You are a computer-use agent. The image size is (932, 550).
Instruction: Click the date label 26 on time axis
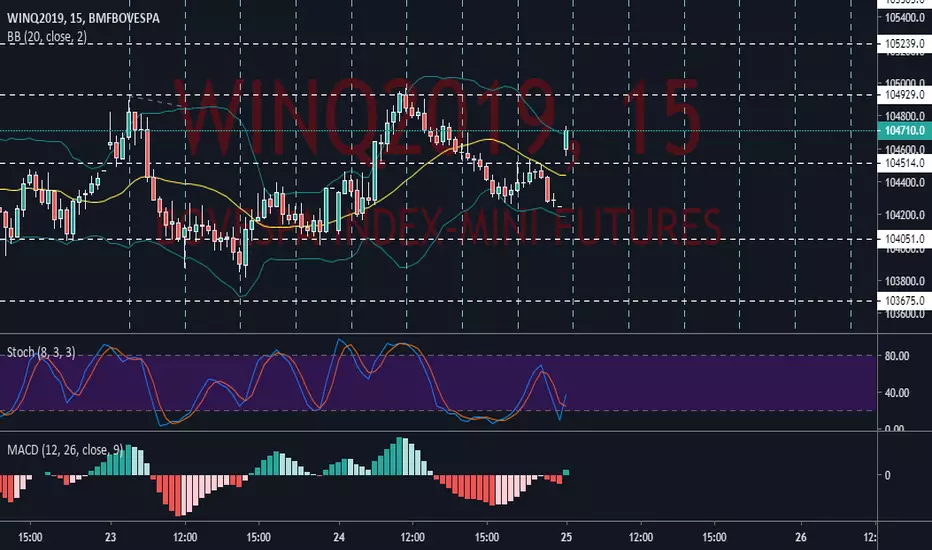[x=801, y=538]
